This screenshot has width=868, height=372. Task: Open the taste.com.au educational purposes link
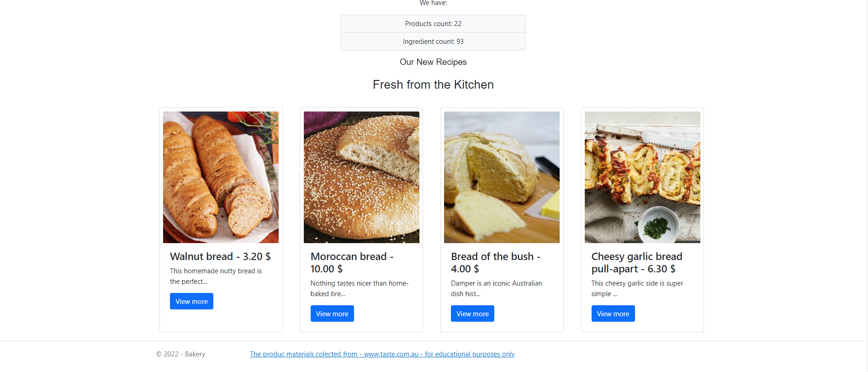click(382, 354)
